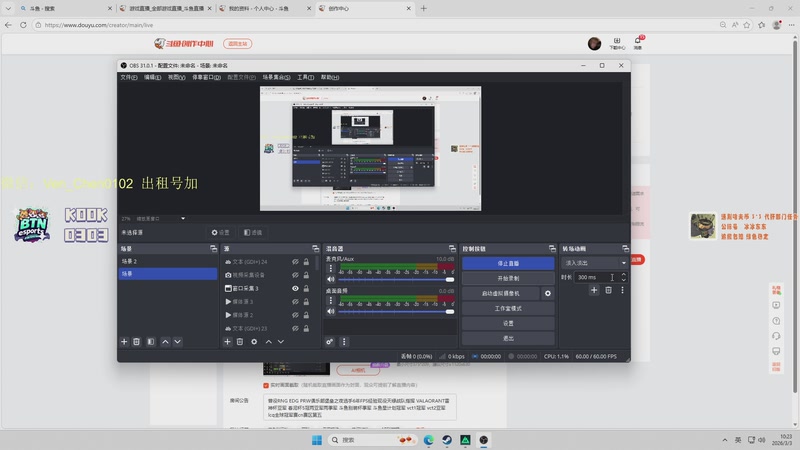Open virtual camera settings gear icon
The width and height of the screenshot is (800, 450).
548,293
